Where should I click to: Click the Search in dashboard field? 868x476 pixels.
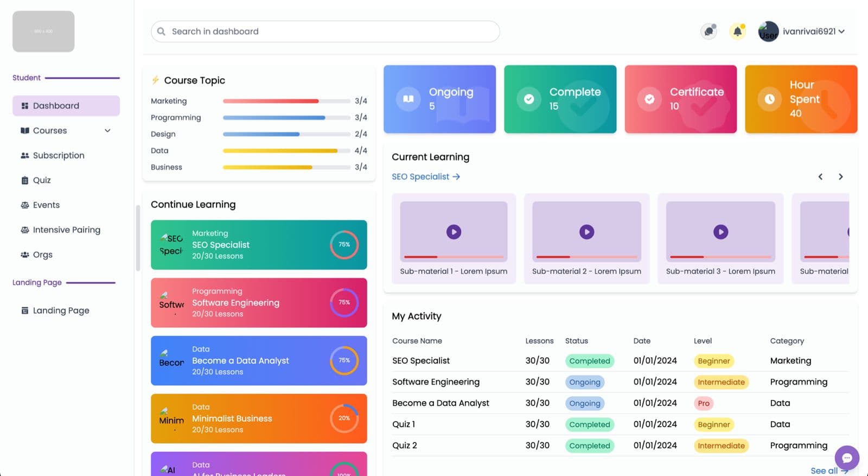click(x=325, y=31)
